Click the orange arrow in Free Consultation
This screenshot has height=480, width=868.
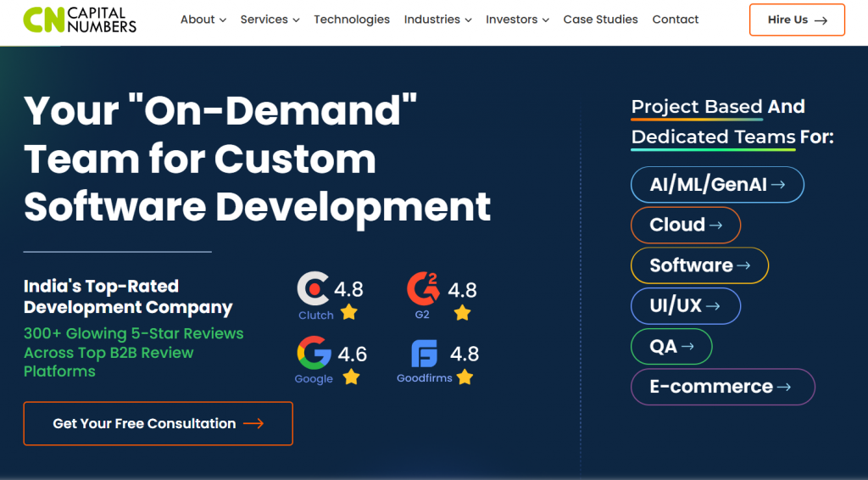(253, 423)
